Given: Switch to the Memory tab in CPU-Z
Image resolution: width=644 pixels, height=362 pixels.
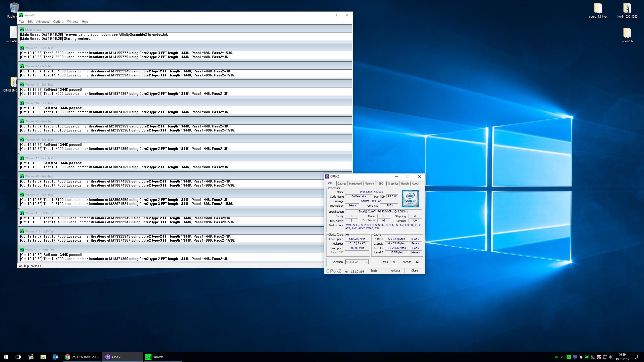Looking at the screenshot, I should (369, 184).
